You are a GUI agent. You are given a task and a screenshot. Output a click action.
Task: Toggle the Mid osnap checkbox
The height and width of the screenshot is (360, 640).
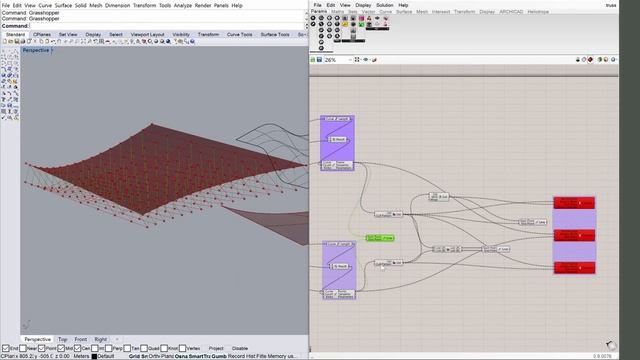click(61, 348)
